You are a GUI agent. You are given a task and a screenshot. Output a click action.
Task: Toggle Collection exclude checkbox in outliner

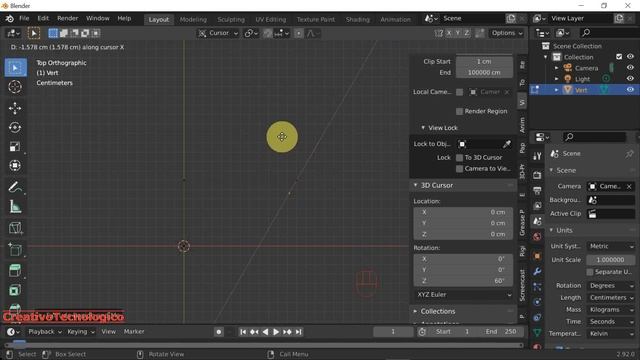pos(619,57)
